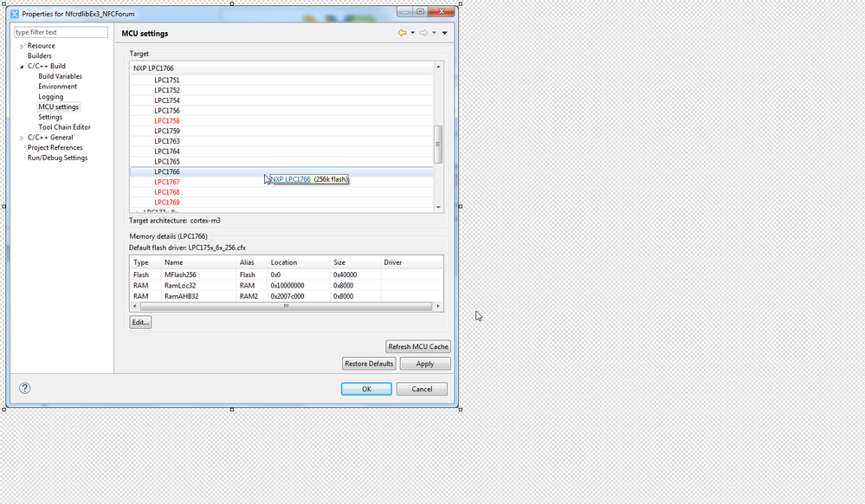The image size is (865, 504).
Task: Select Builders in the properties tree
Action: (x=39, y=55)
